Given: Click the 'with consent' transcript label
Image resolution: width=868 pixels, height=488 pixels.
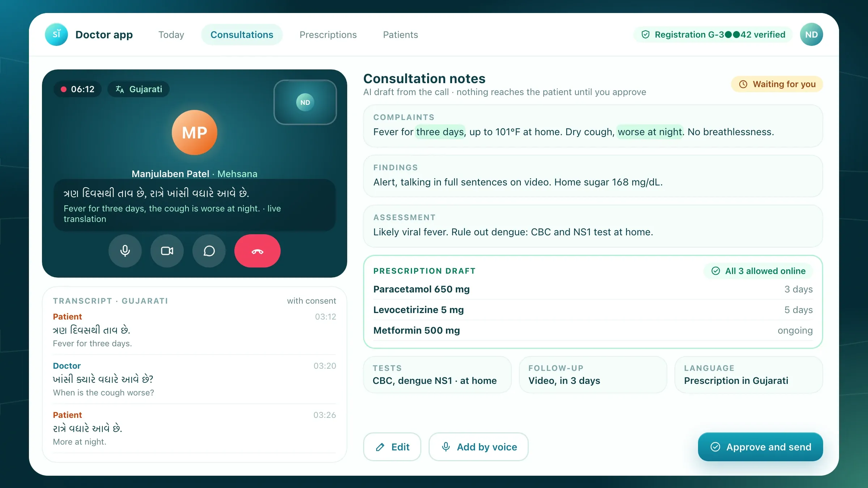Looking at the screenshot, I should 311,301.
